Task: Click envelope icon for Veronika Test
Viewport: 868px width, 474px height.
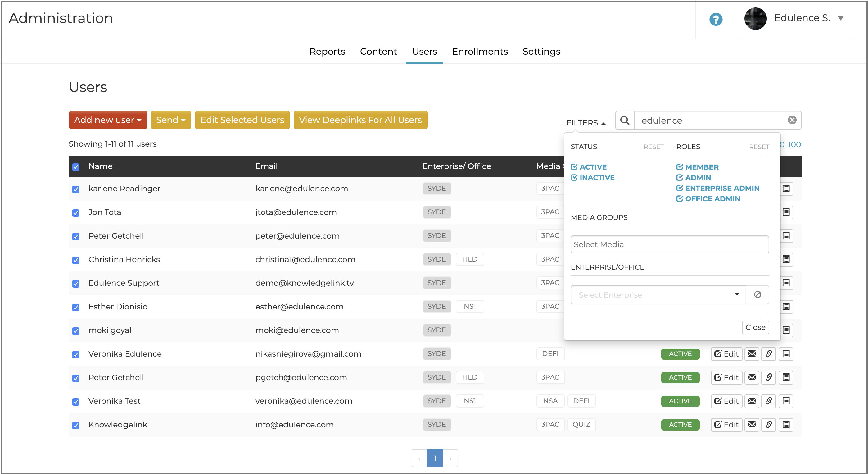Action: pos(752,401)
